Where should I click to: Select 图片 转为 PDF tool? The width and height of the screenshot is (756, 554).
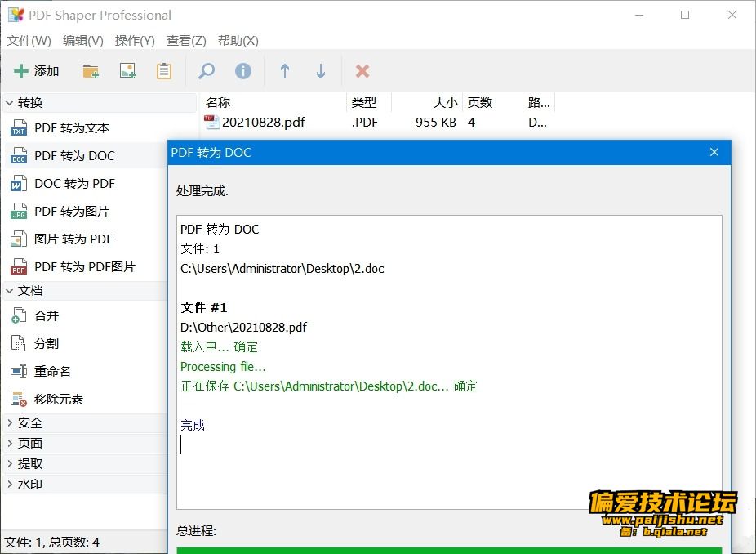73,239
